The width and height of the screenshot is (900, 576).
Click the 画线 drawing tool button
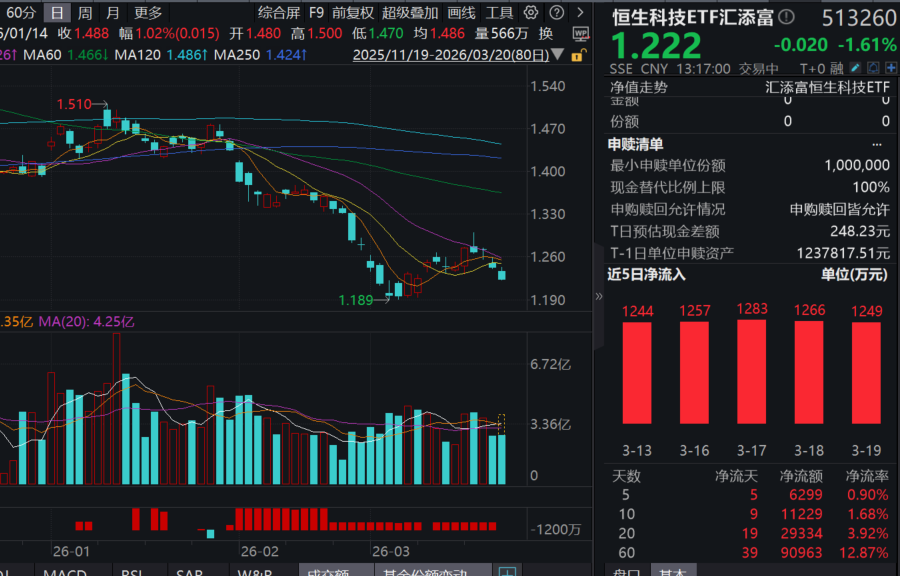coord(461,13)
